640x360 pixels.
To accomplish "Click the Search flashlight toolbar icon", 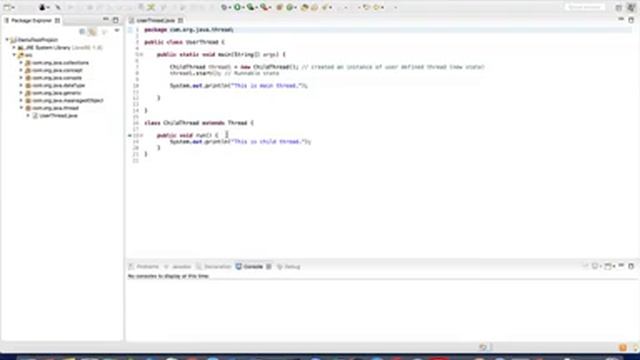I will (326, 7).
